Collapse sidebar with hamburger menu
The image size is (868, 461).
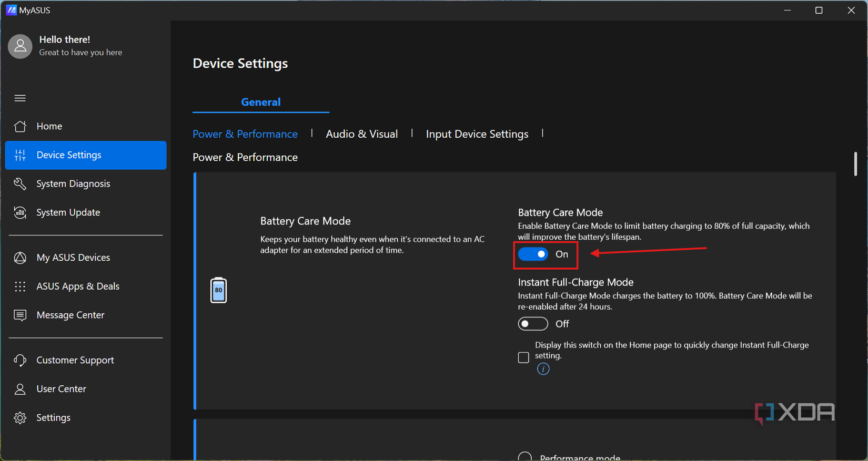click(x=20, y=98)
